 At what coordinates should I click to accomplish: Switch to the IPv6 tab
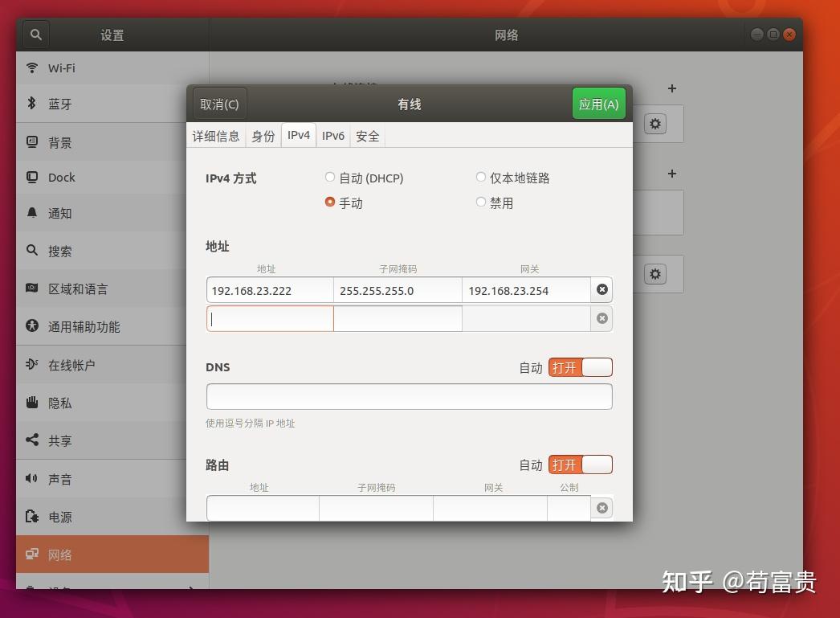tap(332, 136)
